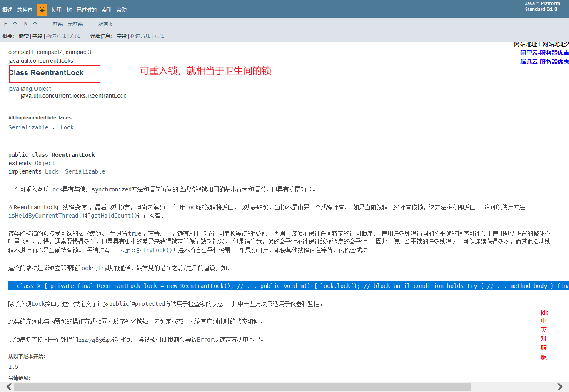The width and height of the screenshot is (569, 392).
Task: Open the 使用 nav item
Action: tap(57, 10)
